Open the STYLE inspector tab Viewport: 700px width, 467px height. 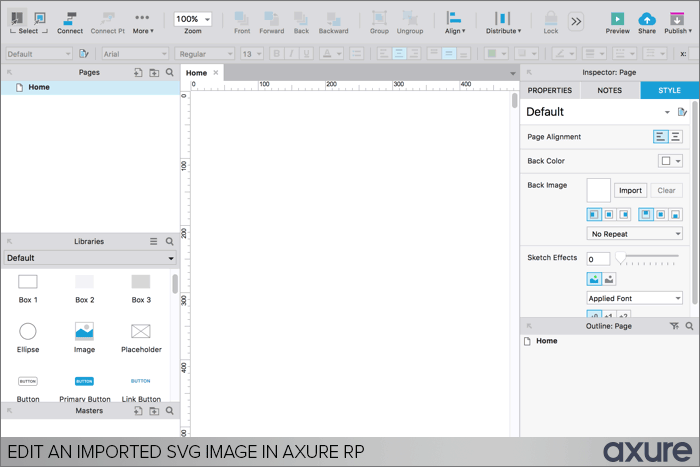[669, 90]
